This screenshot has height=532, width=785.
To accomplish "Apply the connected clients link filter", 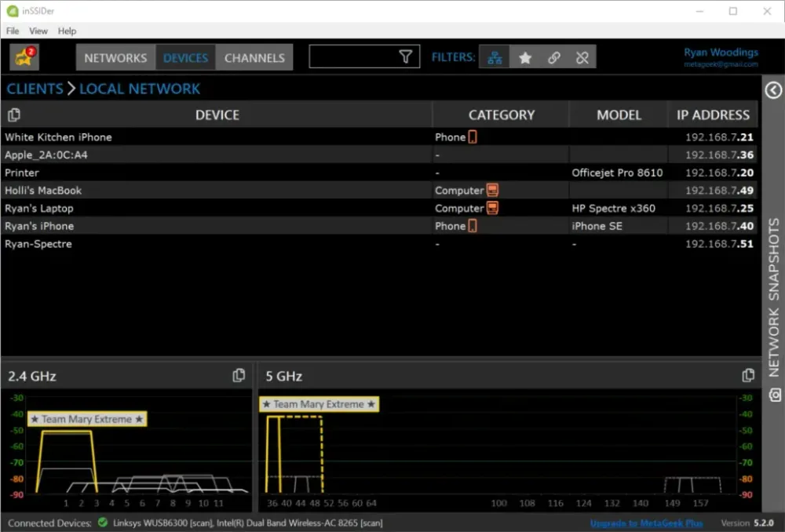I will [x=553, y=56].
